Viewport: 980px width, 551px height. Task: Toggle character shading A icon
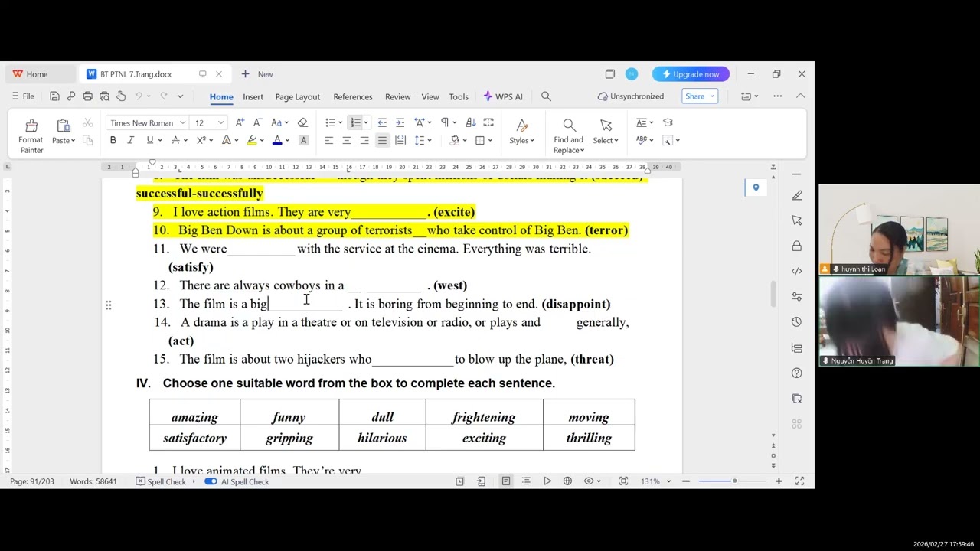303,140
